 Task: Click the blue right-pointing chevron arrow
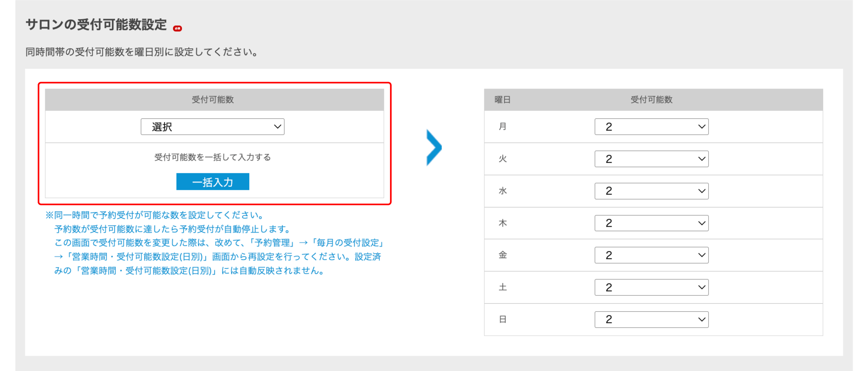coord(434,148)
